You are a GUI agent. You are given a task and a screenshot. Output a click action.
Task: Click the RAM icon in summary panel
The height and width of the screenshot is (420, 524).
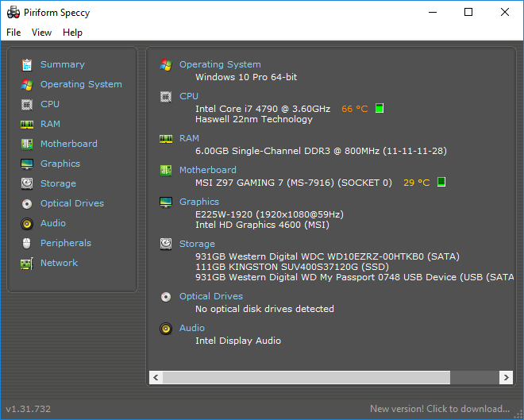pos(166,139)
